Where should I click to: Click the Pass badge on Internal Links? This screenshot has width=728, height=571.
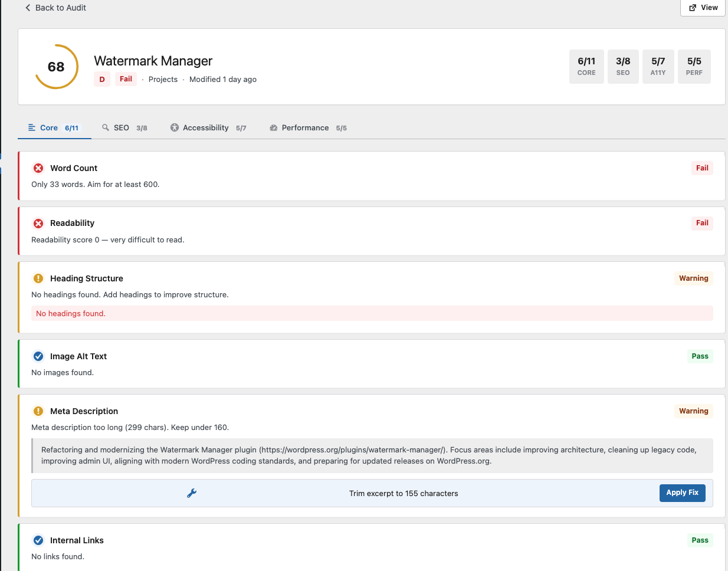pos(700,540)
